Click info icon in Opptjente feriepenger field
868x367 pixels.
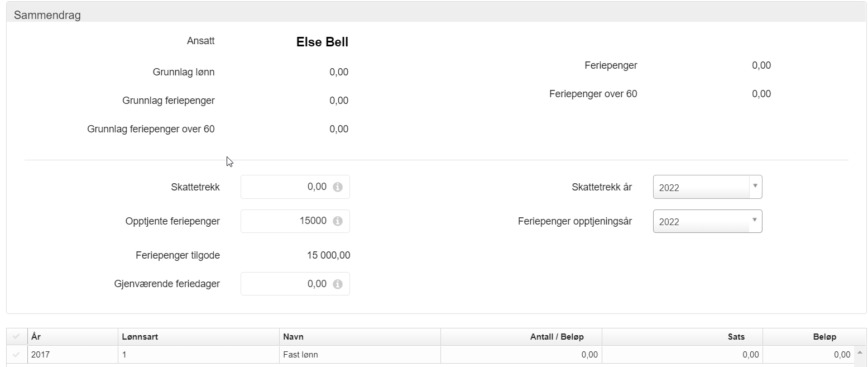337,221
